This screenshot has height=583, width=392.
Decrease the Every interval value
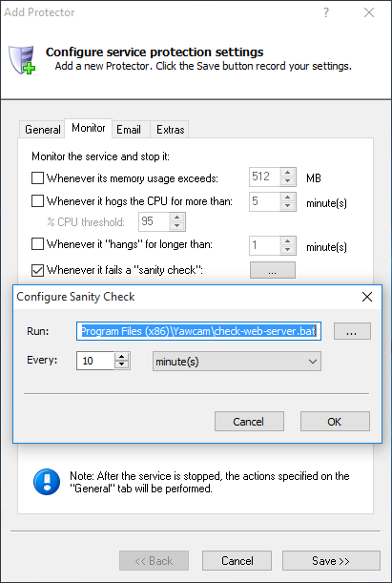point(121,364)
